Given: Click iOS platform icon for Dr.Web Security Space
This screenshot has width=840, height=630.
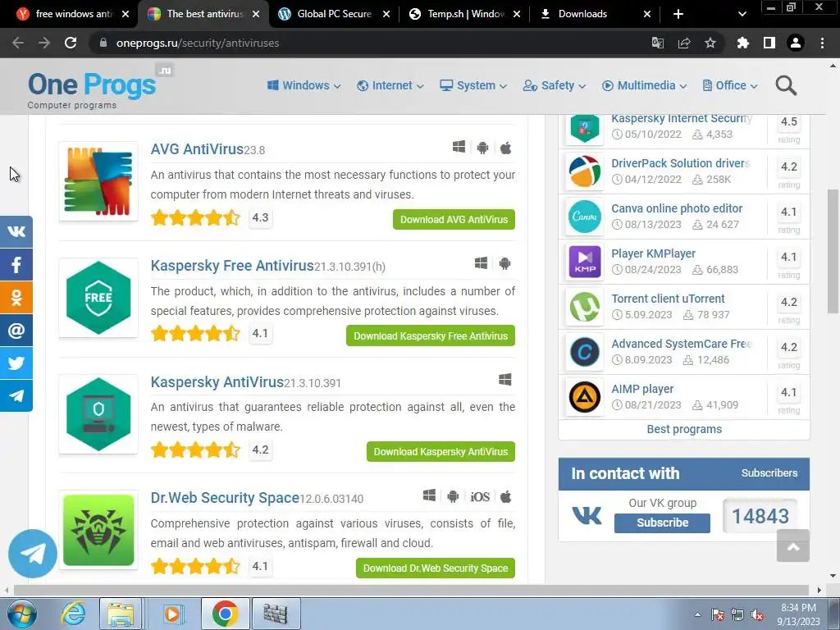Looking at the screenshot, I should (479, 496).
